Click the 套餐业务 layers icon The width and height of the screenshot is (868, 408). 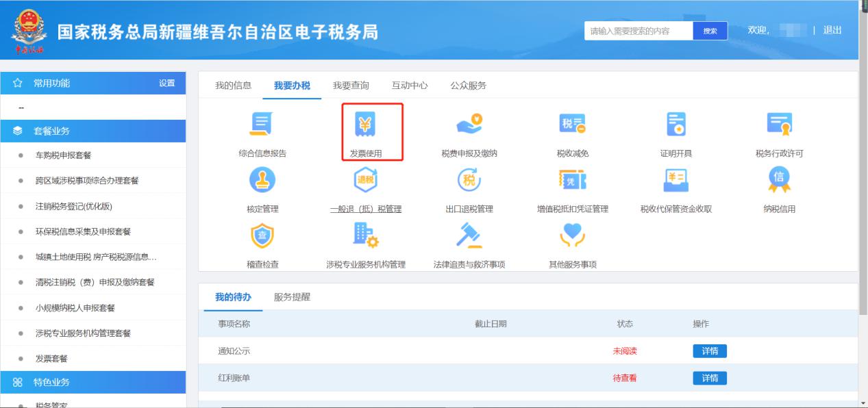coord(18,131)
